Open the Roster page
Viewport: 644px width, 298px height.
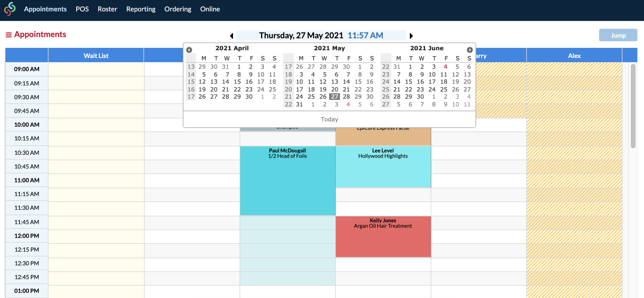[107, 9]
